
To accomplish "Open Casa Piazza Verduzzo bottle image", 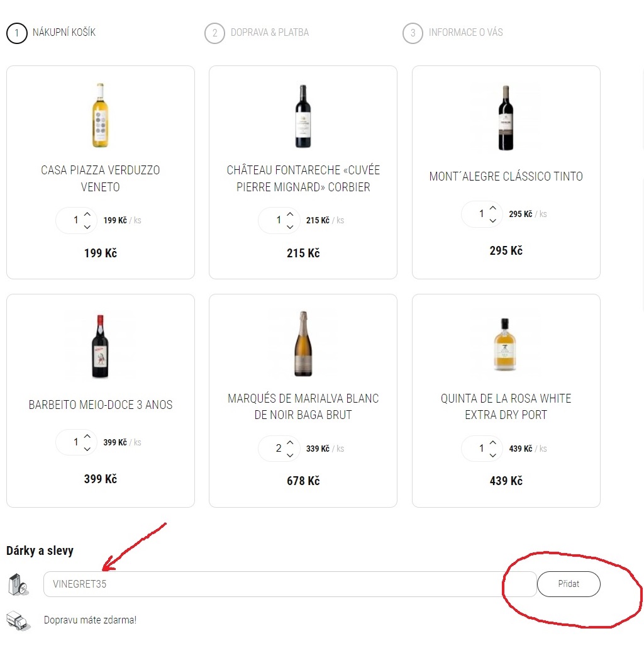I will 101,115.
